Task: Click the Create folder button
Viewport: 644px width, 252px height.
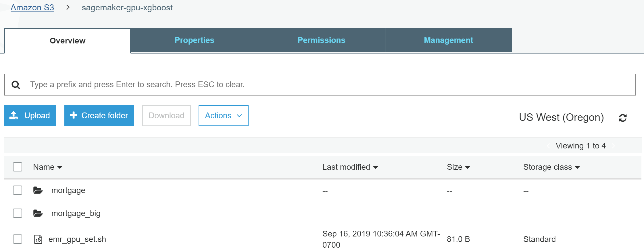Action: coord(99,116)
